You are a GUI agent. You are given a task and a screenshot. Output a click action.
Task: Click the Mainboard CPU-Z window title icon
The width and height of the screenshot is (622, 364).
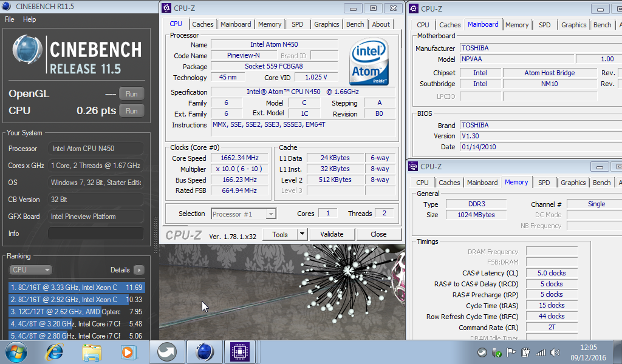413,8
